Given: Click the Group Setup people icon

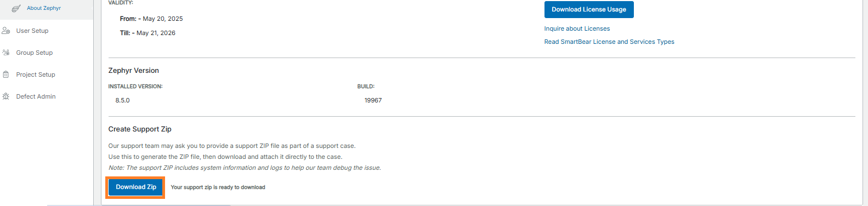Looking at the screenshot, I should (x=6, y=53).
